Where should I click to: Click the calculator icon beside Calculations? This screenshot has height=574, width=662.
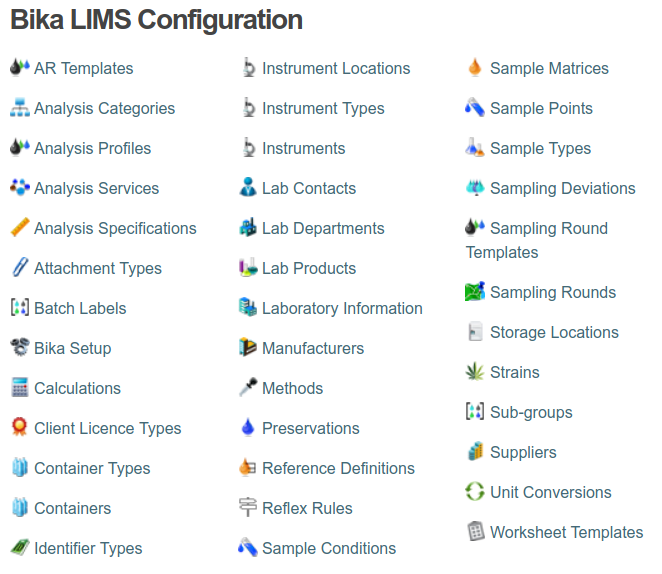pos(19,388)
